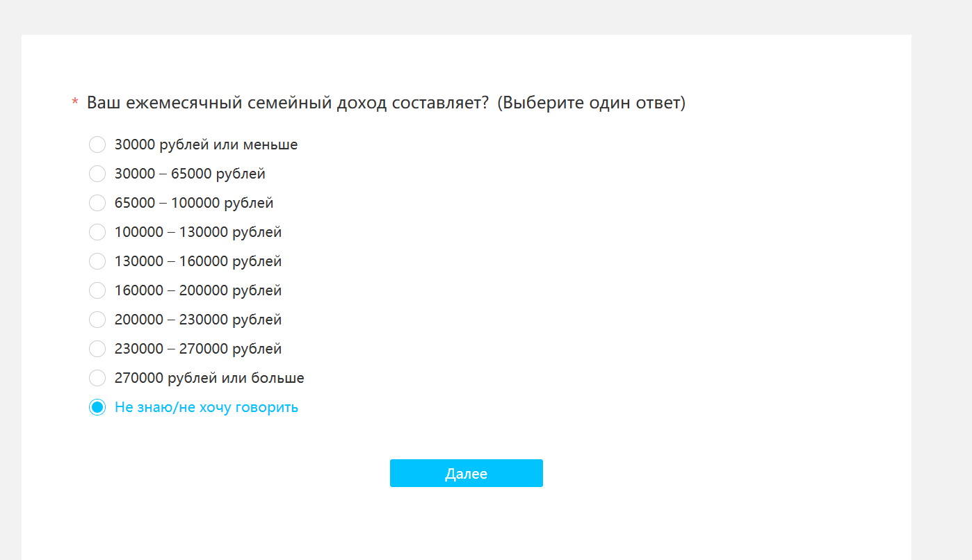Pick the 100000 – 130000 рублей income option
972x560 pixels.
tap(97, 232)
